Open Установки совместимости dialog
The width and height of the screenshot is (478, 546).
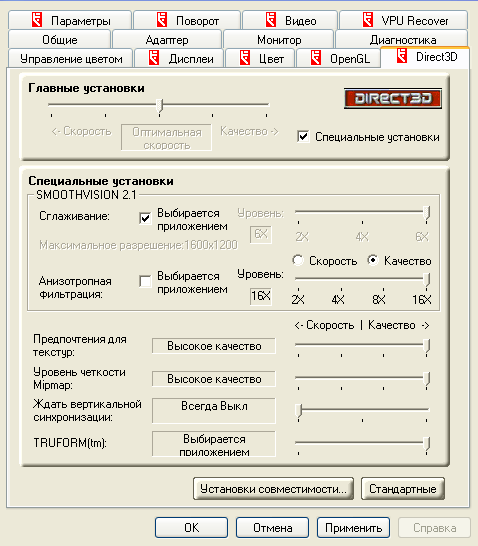273,489
